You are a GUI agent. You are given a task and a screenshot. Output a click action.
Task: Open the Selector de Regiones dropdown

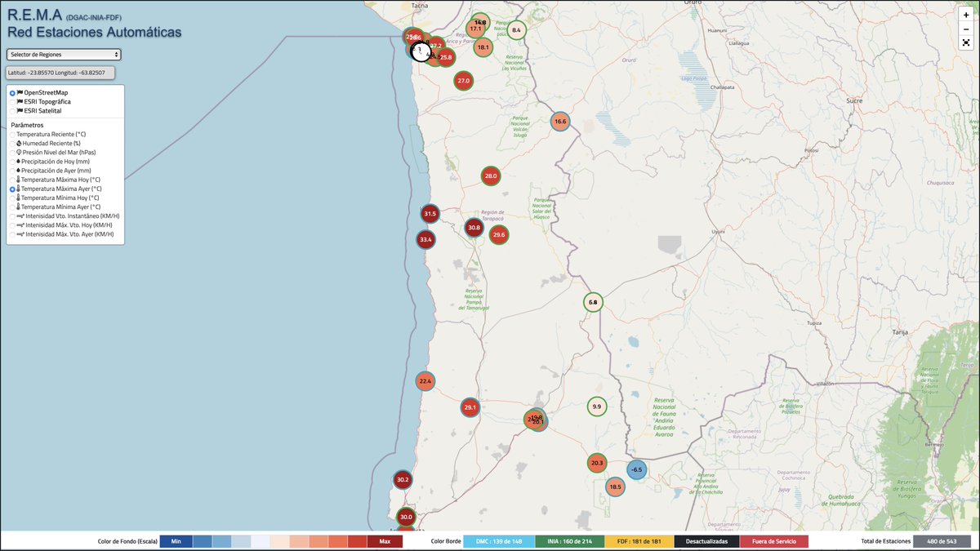(x=64, y=55)
